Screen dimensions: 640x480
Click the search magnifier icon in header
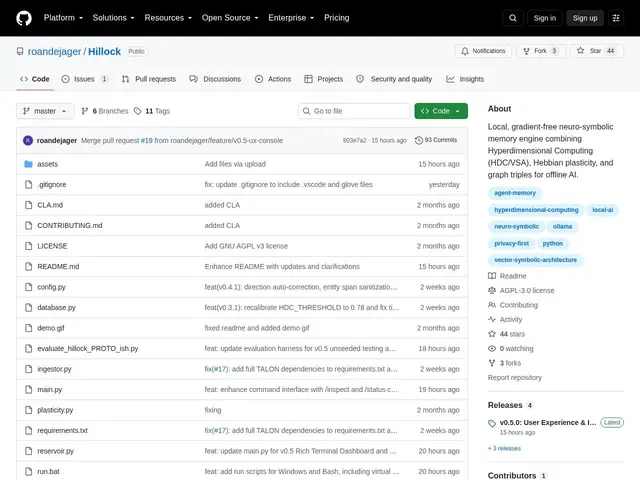tap(513, 18)
